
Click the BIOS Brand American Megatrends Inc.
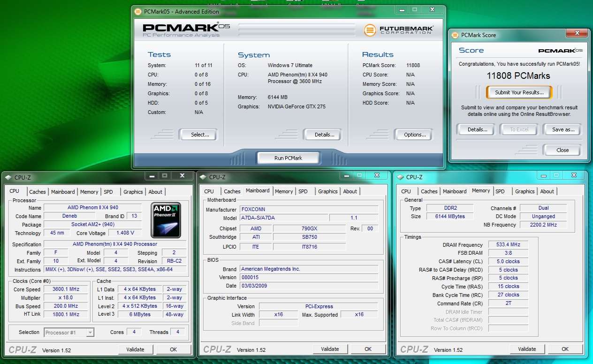(x=309, y=269)
